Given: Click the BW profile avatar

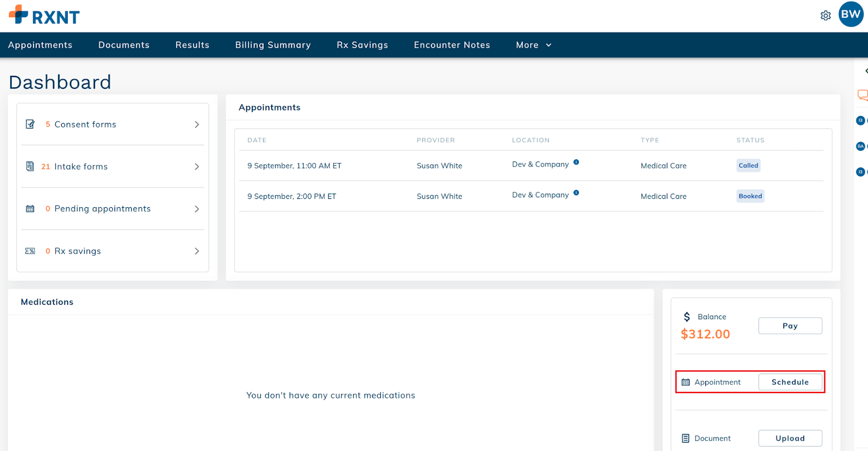Looking at the screenshot, I should click(850, 15).
